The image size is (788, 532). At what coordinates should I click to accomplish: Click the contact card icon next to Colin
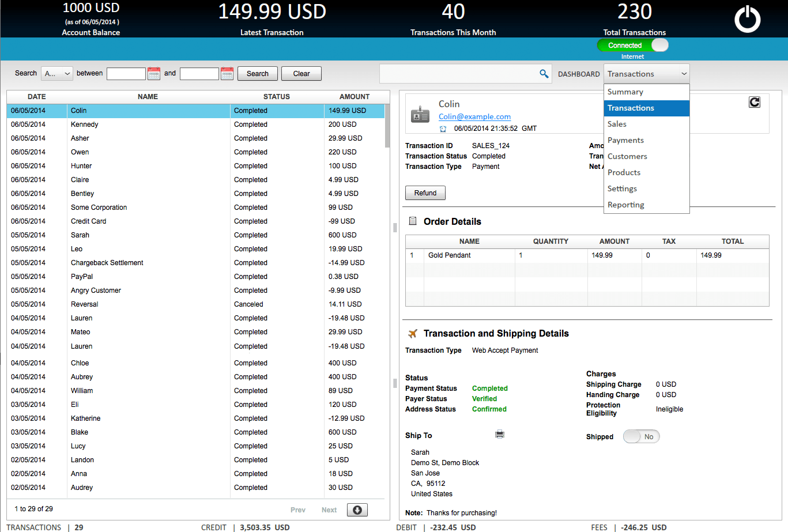coord(420,115)
